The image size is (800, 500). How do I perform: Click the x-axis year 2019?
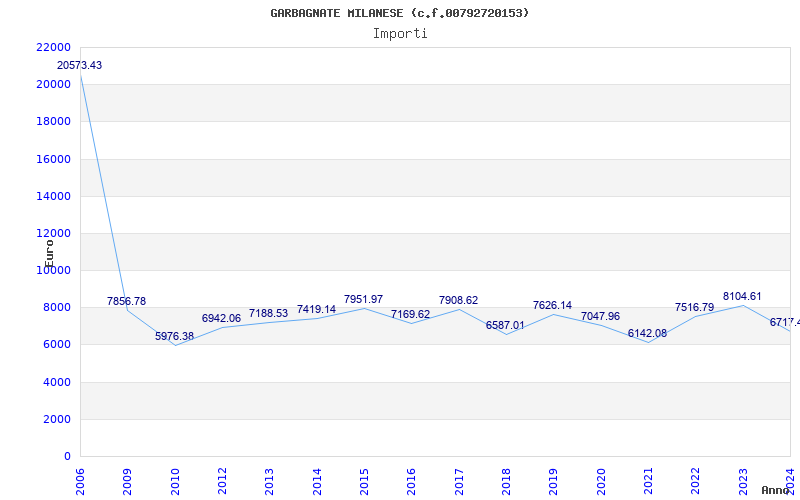pos(554,482)
